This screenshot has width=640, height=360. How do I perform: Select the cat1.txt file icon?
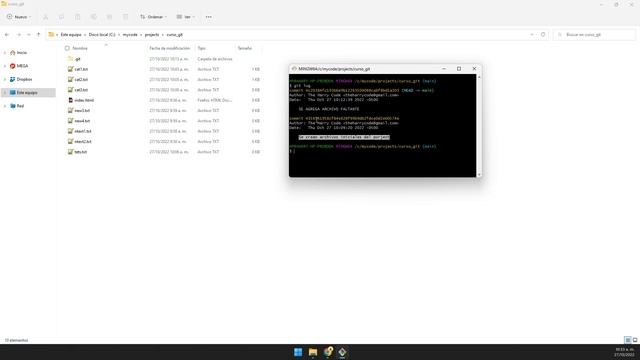click(x=70, y=69)
